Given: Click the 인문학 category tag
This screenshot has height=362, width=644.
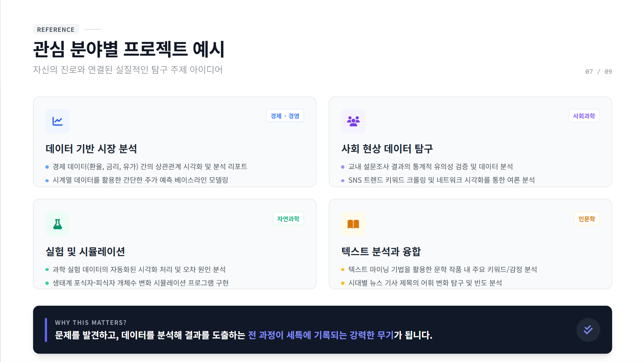Looking at the screenshot, I should click(x=586, y=219).
